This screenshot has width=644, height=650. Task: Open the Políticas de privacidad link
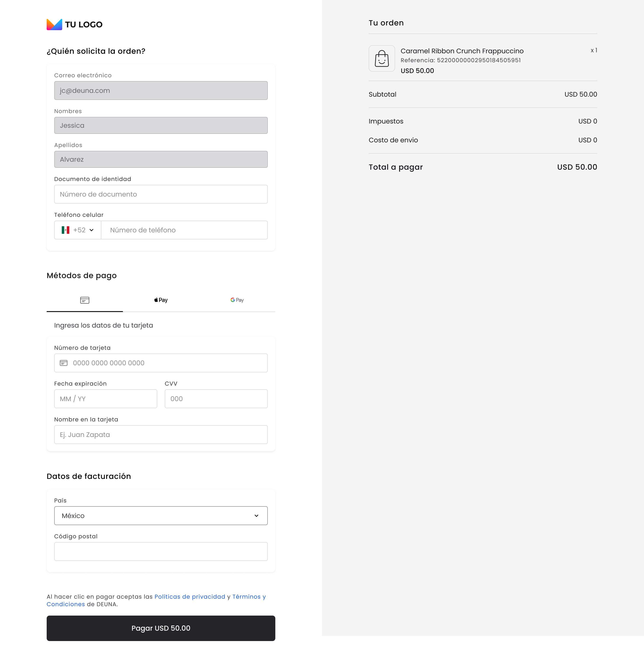coord(190,597)
